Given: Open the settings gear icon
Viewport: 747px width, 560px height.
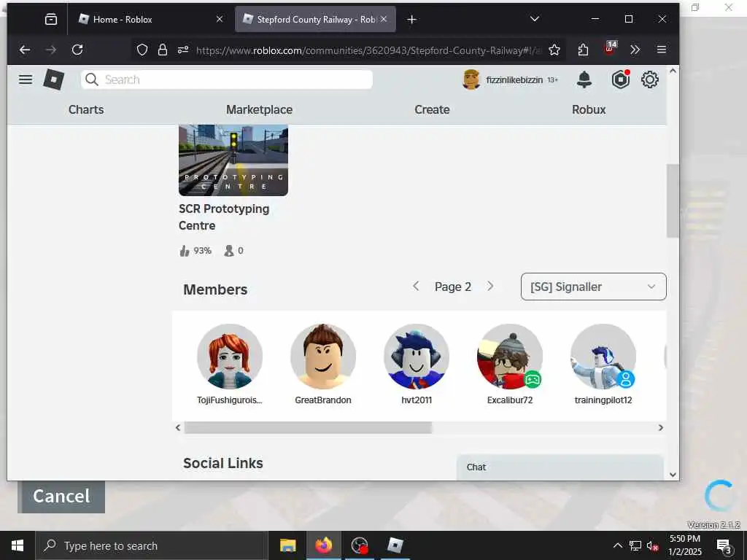Looking at the screenshot, I should click(x=650, y=79).
